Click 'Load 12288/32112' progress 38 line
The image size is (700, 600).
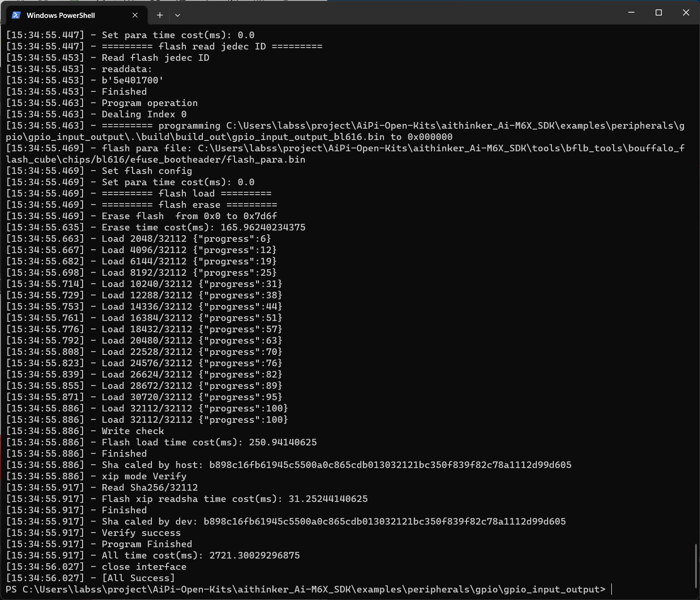[x=144, y=295]
